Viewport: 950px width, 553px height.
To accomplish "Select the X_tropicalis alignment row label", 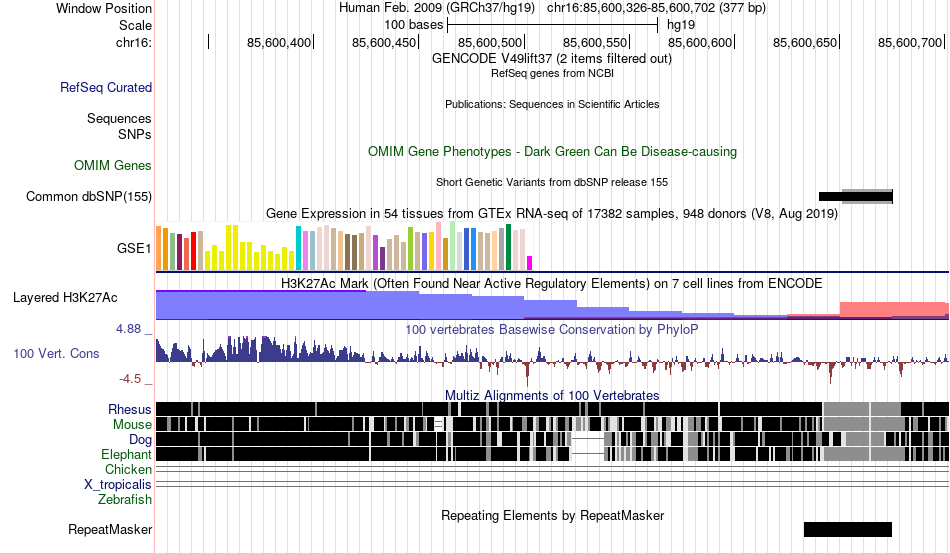I will tap(118, 485).
